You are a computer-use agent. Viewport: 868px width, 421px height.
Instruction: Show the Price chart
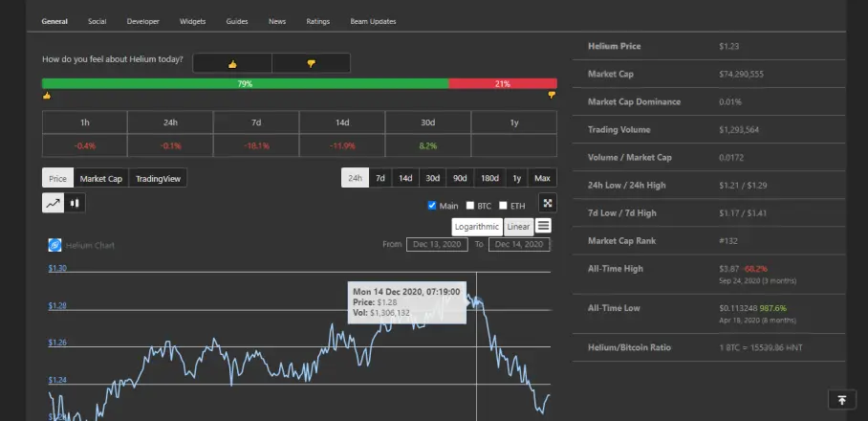coord(57,178)
